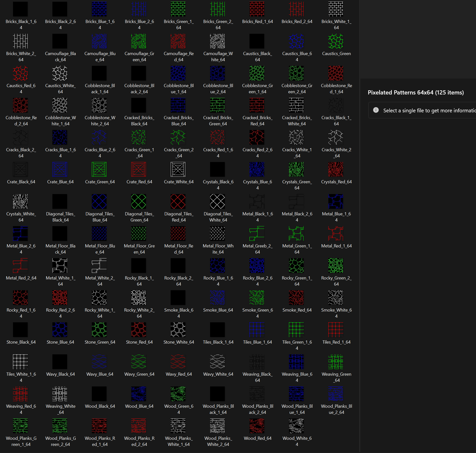Open the Caustics_Red_64 pattern icon
This screenshot has height=453, width=476.
click(x=20, y=73)
